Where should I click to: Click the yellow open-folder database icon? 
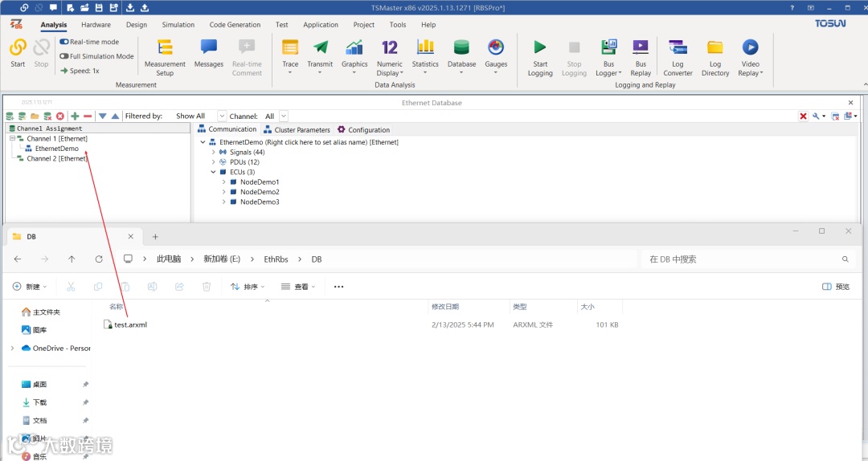pyautogui.click(x=35, y=116)
